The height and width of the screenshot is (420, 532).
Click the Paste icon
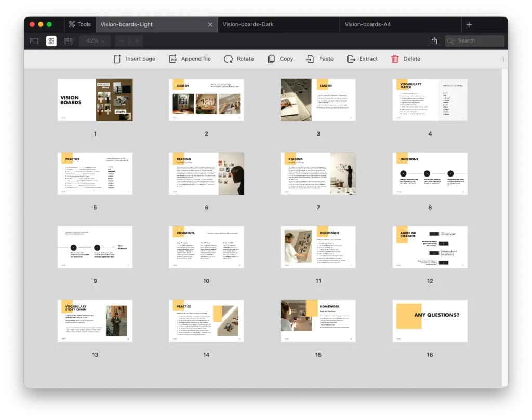click(310, 59)
